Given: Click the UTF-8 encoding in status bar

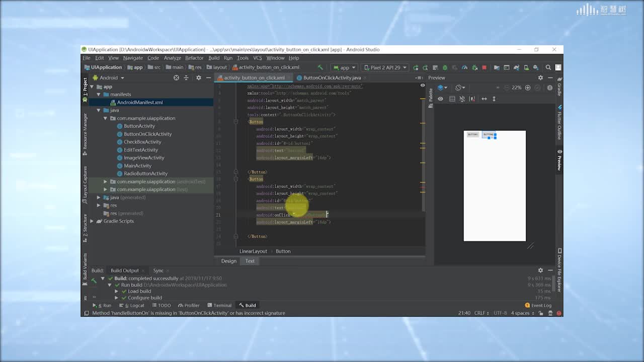Looking at the screenshot, I should (x=500, y=313).
